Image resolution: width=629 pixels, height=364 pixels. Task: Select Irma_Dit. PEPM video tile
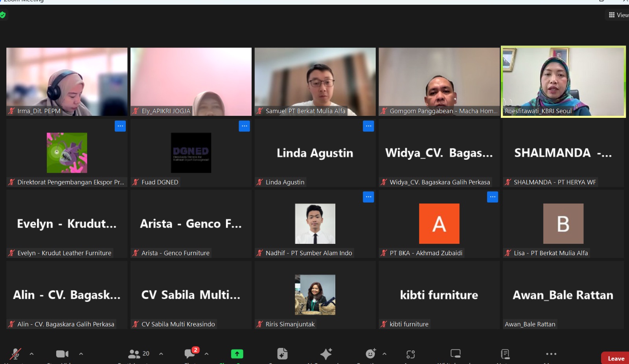pos(67,82)
